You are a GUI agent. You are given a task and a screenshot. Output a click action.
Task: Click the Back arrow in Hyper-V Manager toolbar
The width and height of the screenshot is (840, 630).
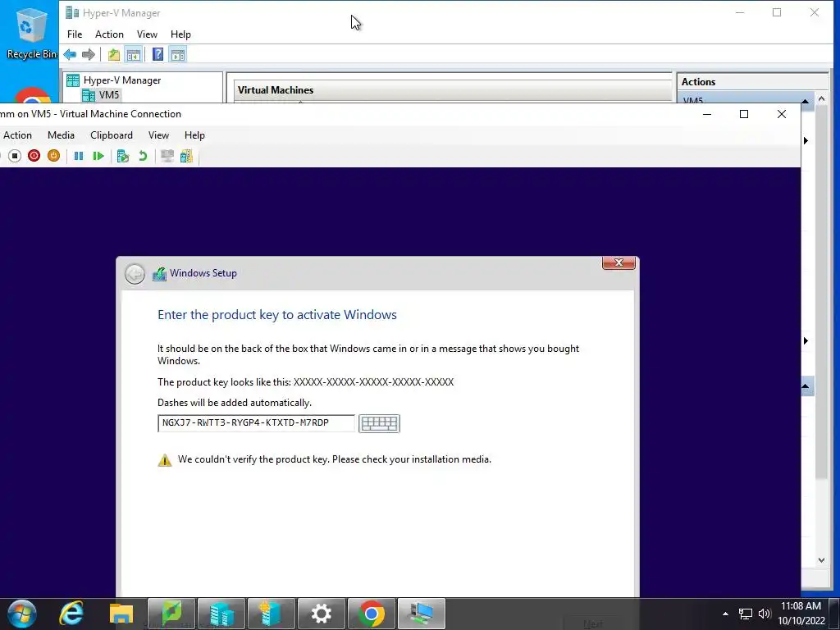coord(70,54)
